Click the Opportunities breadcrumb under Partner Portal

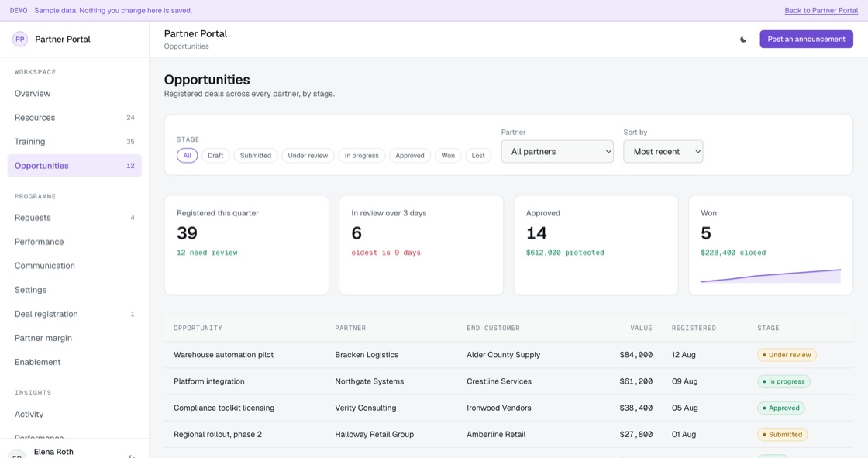(186, 46)
